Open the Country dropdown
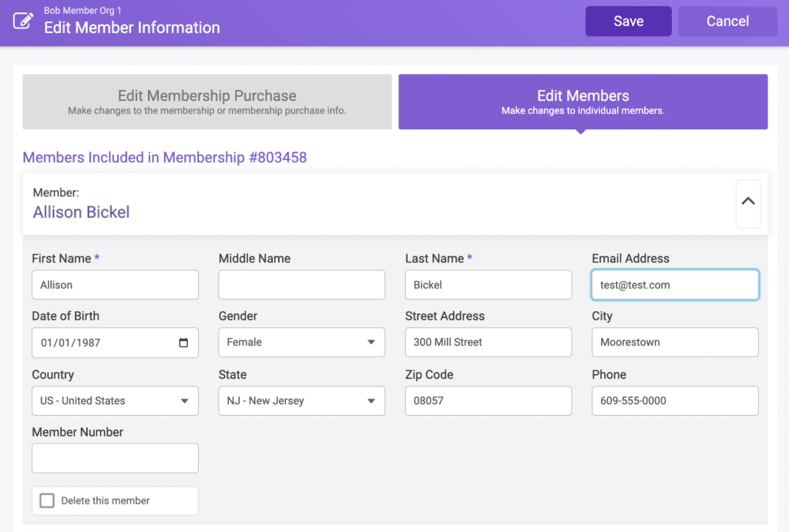The height and width of the screenshot is (532, 789). (x=115, y=401)
